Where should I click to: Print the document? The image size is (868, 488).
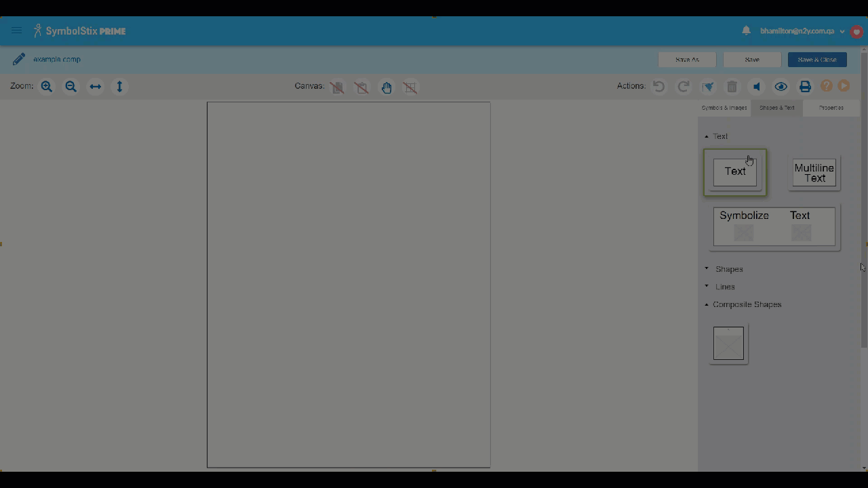(805, 86)
